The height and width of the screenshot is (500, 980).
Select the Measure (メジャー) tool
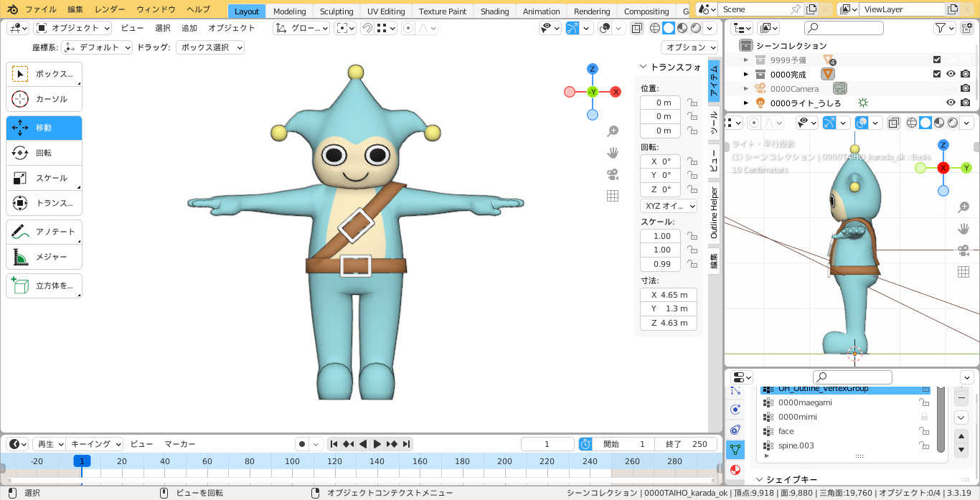(44, 257)
